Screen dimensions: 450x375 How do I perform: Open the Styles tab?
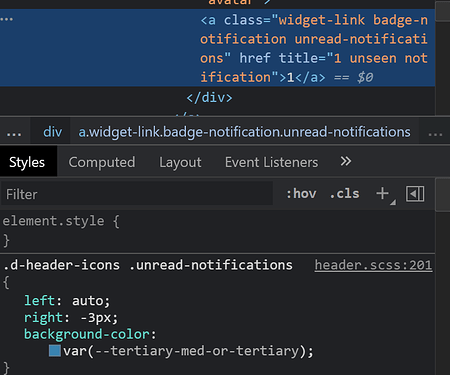pos(27,162)
